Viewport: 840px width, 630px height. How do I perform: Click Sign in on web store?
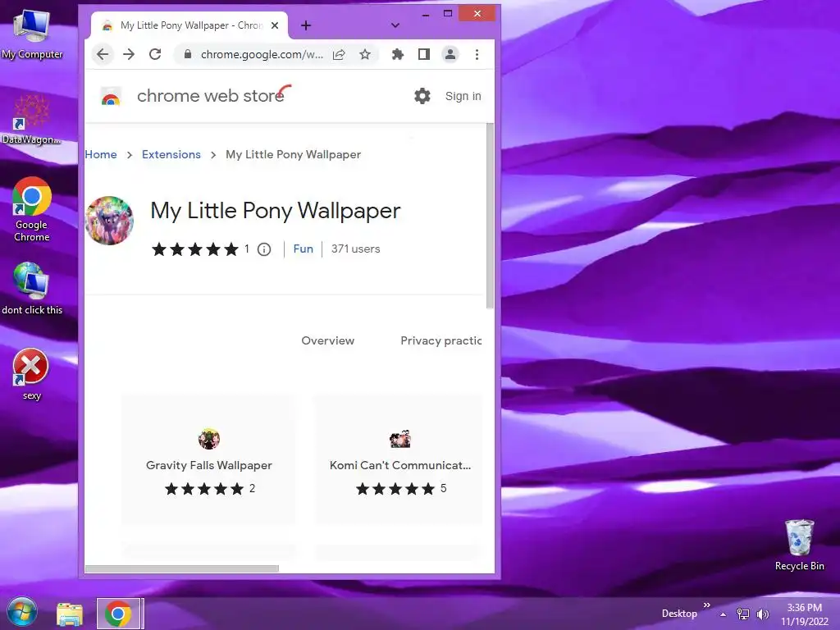click(463, 96)
